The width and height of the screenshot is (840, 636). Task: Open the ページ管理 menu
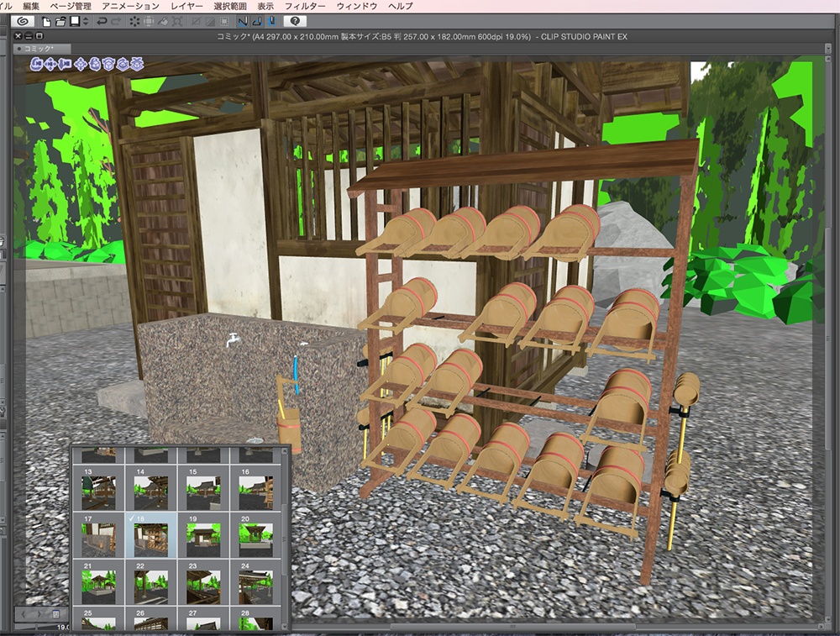tap(71, 6)
